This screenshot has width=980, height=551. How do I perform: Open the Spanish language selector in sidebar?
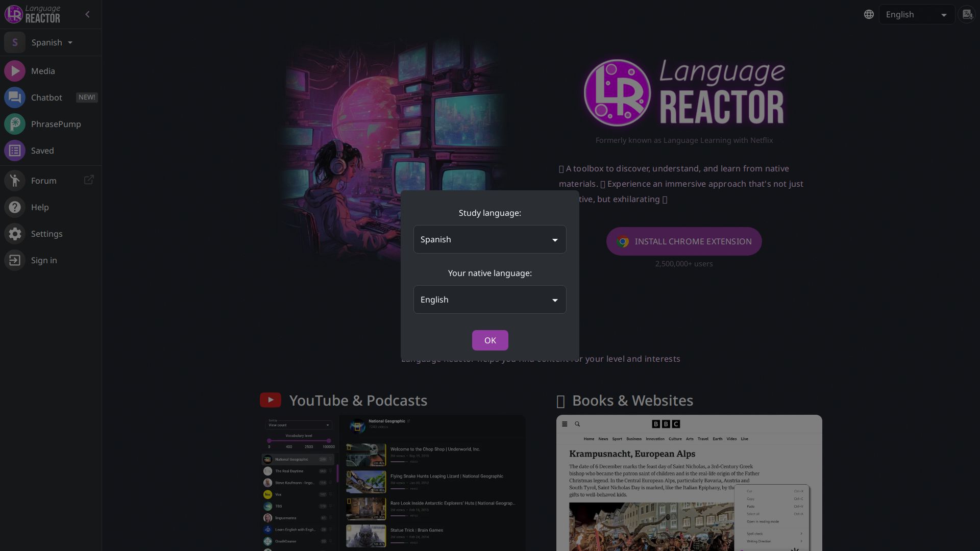(x=50, y=42)
